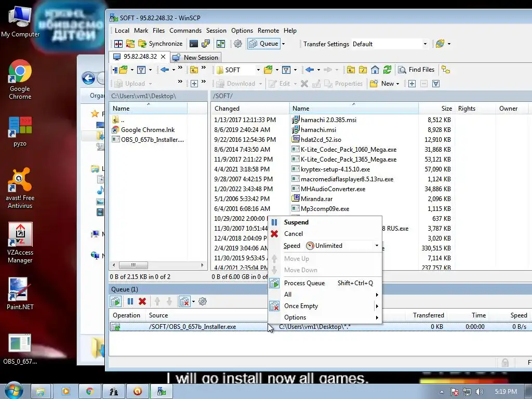Image resolution: width=532 pixels, height=399 pixels.
Task: Select Paint.NET desktop icon
Action: point(20,294)
